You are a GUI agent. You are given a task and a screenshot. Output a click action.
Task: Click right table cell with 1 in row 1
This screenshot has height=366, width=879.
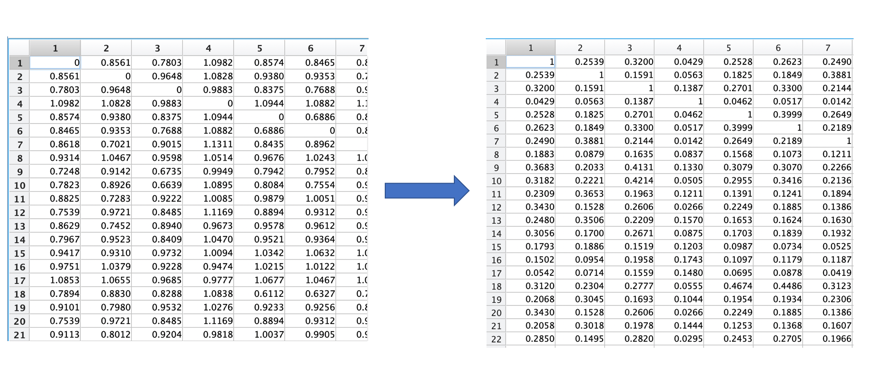[x=530, y=62]
